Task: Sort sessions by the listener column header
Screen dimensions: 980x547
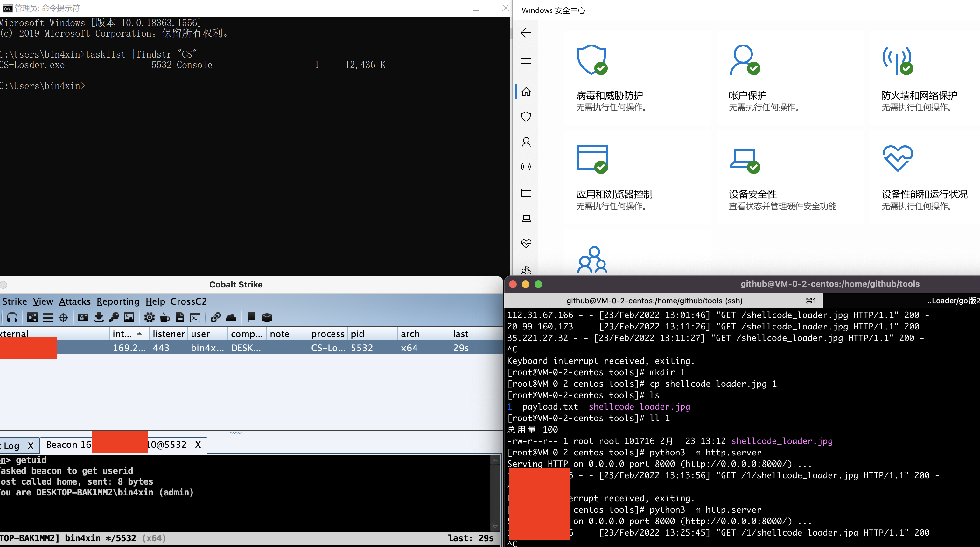Action: coord(168,334)
